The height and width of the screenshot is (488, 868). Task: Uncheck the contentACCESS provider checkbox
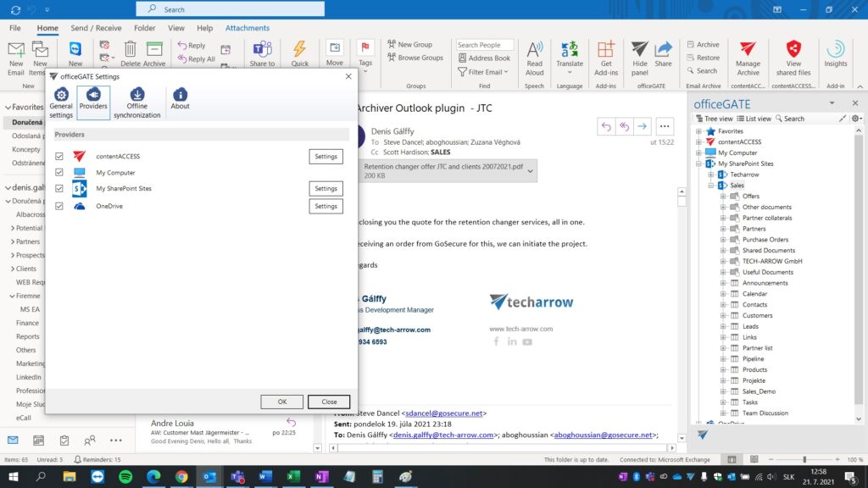click(59, 157)
